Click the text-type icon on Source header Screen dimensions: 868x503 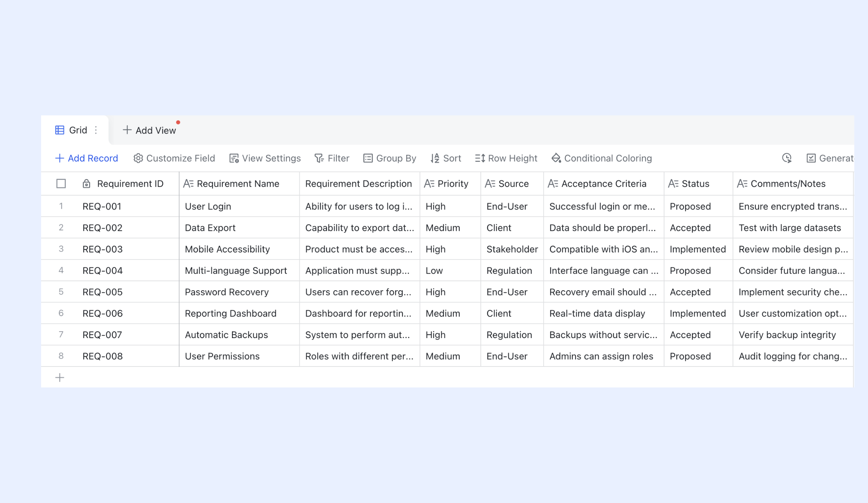pos(490,184)
